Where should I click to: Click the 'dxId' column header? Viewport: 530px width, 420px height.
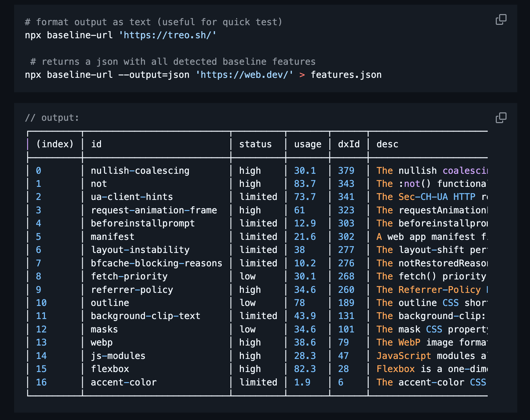tap(349, 144)
